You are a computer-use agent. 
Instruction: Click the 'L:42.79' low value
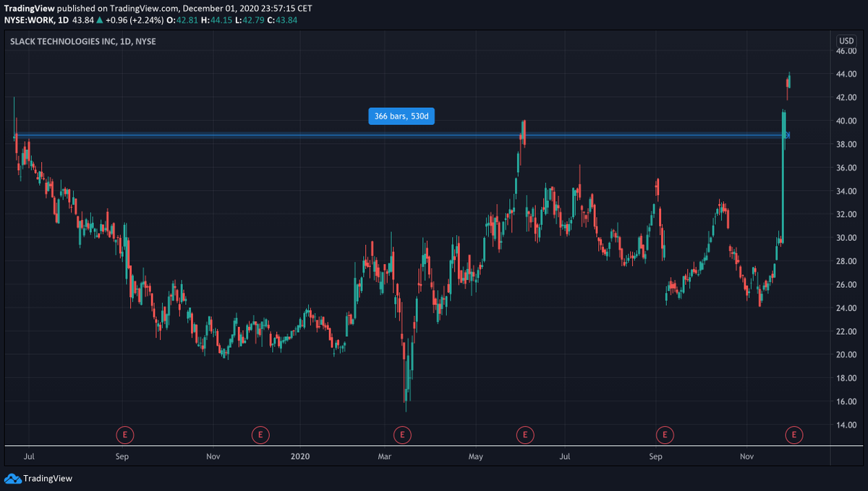point(250,20)
